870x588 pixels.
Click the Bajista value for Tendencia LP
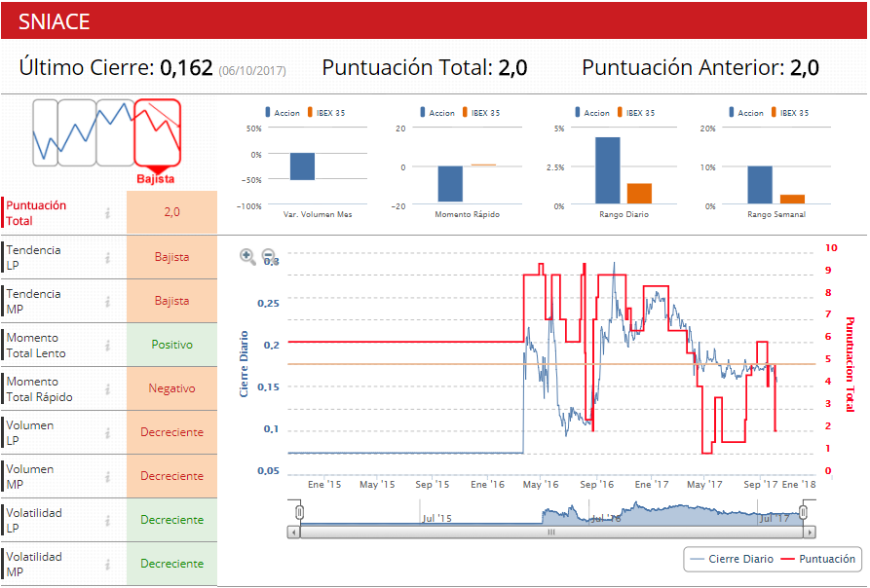(172, 257)
